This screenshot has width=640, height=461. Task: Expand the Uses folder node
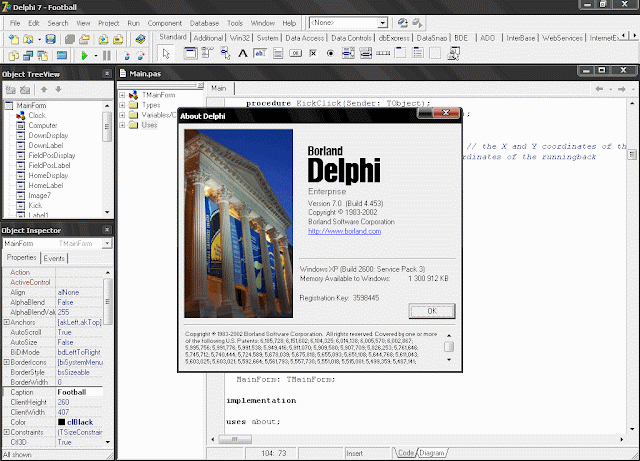point(122,125)
